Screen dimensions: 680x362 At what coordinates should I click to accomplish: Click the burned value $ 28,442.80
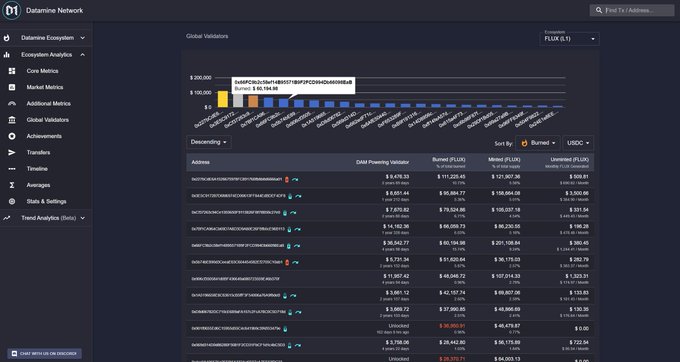451,342
